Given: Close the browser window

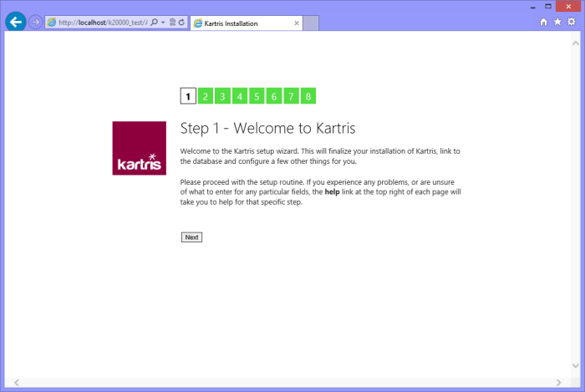Looking at the screenshot, I should pos(568,7).
